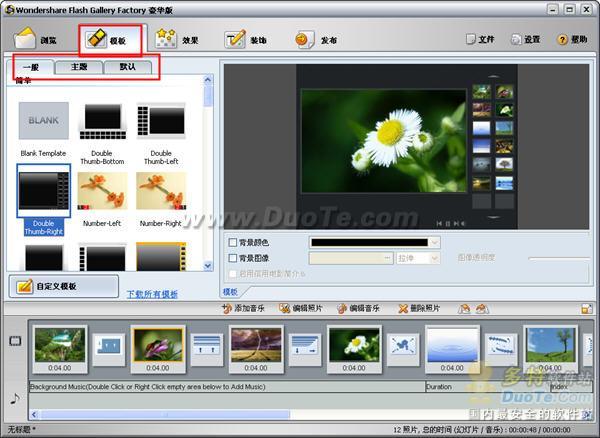Open the black background color dropdown
This screenshot has width=600, height=438.
[x=435, y=242]
